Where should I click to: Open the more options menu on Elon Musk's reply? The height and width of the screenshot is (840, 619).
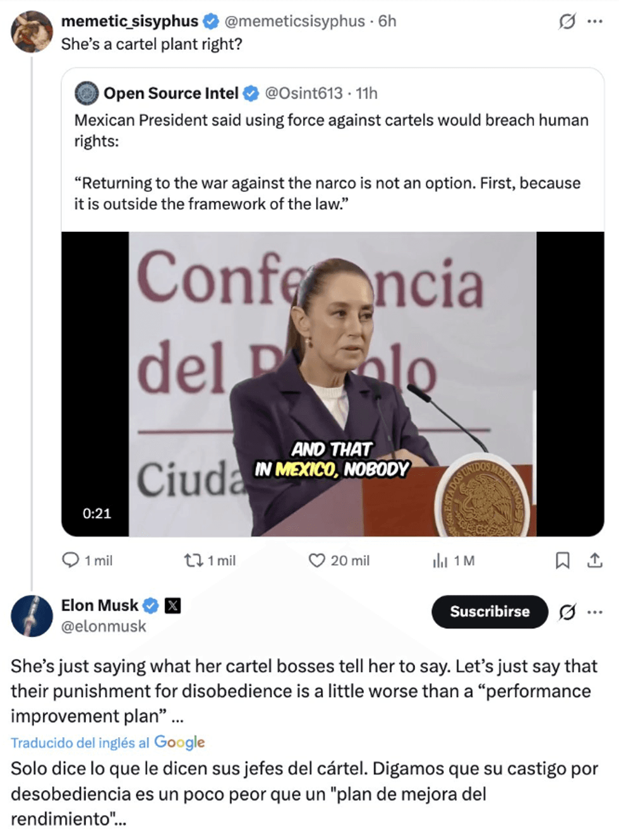[594, 611]
